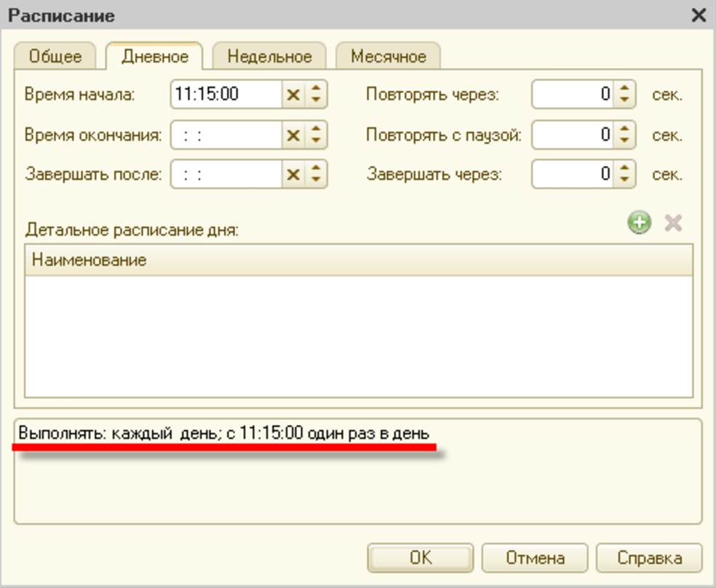The image size is (716, 588).
Task: Decrease Завершать через value with down arrow
Action: tap(624, 180)
